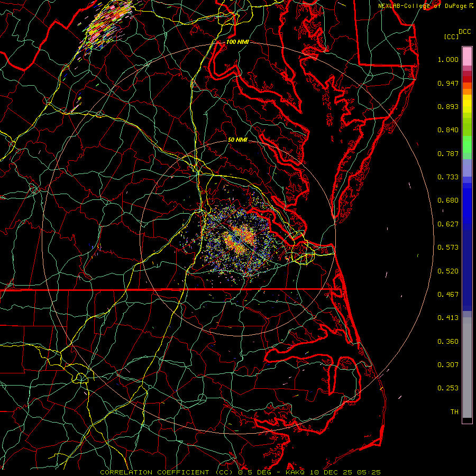Image resolution: width=476 pixels, height=476 pixels.
Task: Click the CORRELATION COEFFICIENT caption at the bottom
Action: (240, 472)
